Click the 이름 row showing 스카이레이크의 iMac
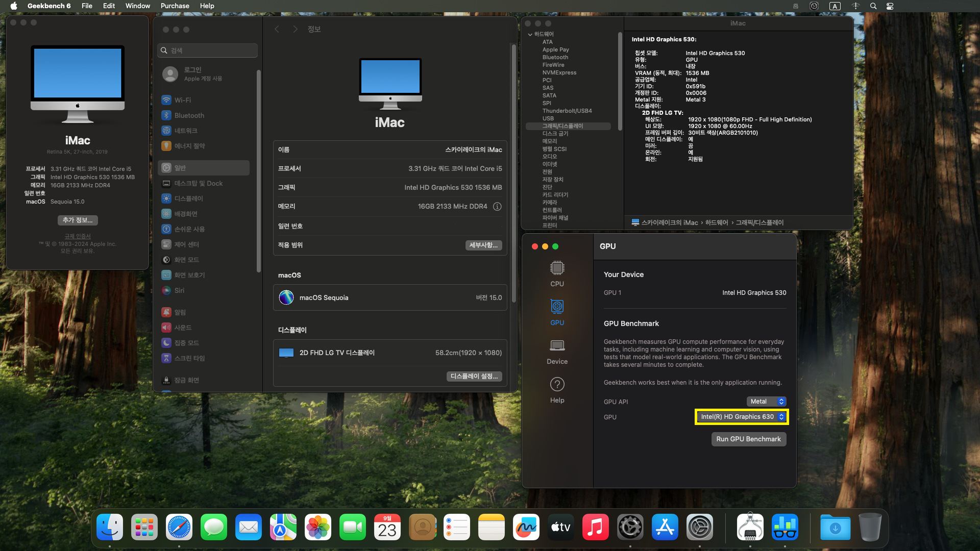Screen dimensions: 980x551 click(390, 150)
